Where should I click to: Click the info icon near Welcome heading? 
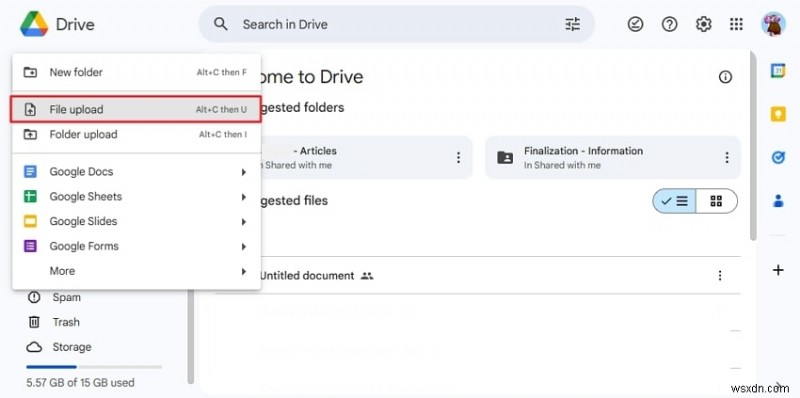point(725,77)
